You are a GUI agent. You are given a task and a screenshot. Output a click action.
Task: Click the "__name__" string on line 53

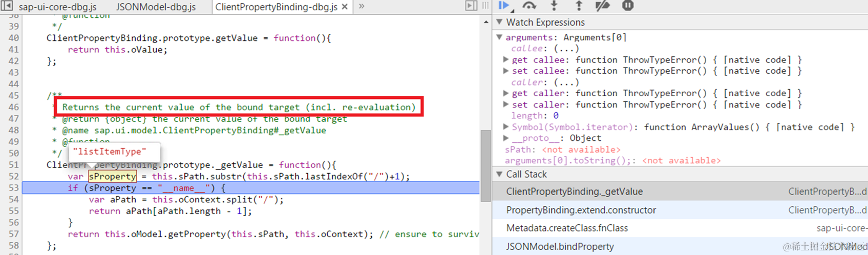[184, 188]
